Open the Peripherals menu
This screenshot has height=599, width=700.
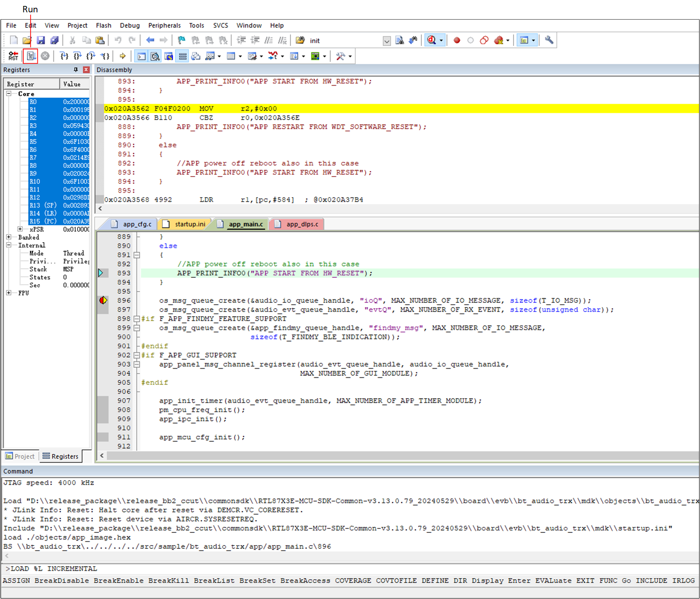(164, 26)
